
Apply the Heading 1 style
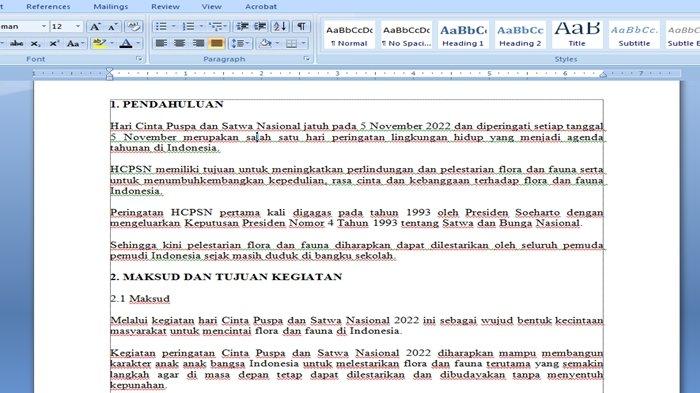pos(463,34)
